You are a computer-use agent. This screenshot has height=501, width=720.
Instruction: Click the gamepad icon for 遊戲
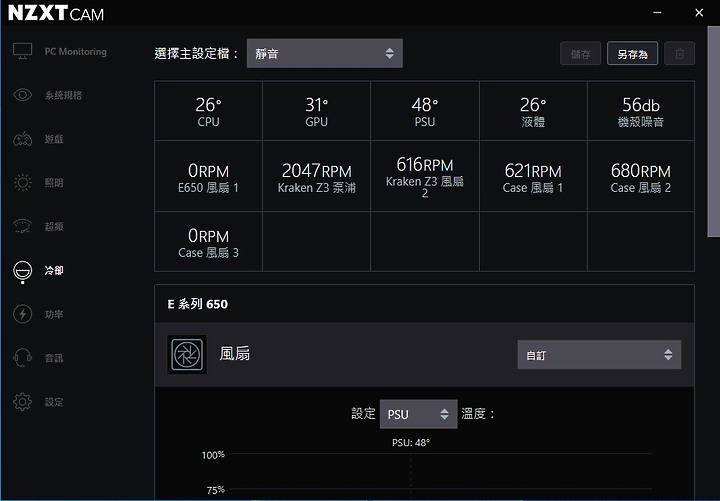[22, 139]
